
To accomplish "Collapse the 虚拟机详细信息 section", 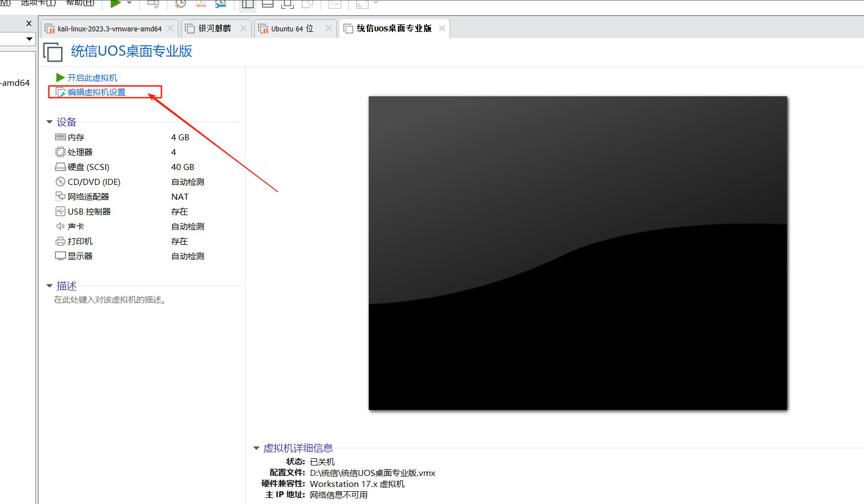I will pos(256,448).
